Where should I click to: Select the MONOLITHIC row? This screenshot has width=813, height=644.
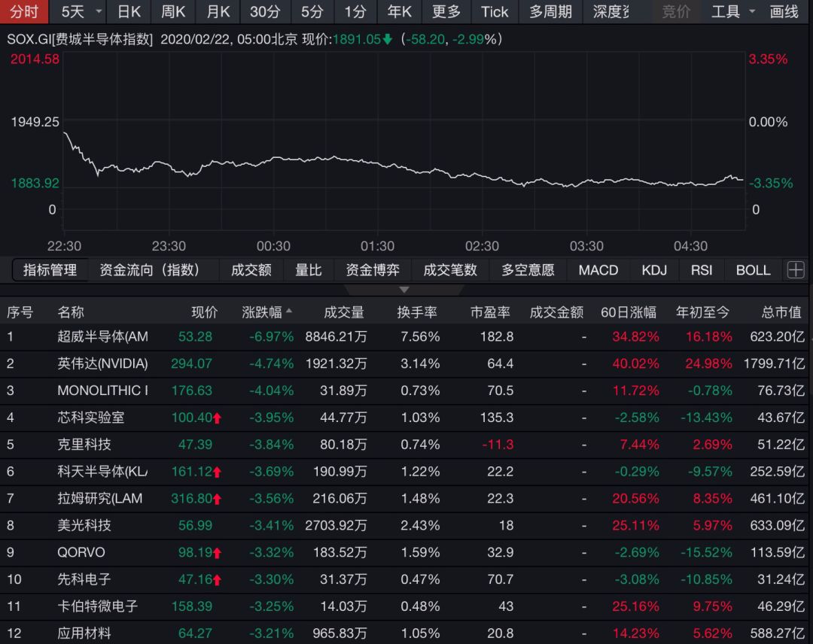pos(404,390)
